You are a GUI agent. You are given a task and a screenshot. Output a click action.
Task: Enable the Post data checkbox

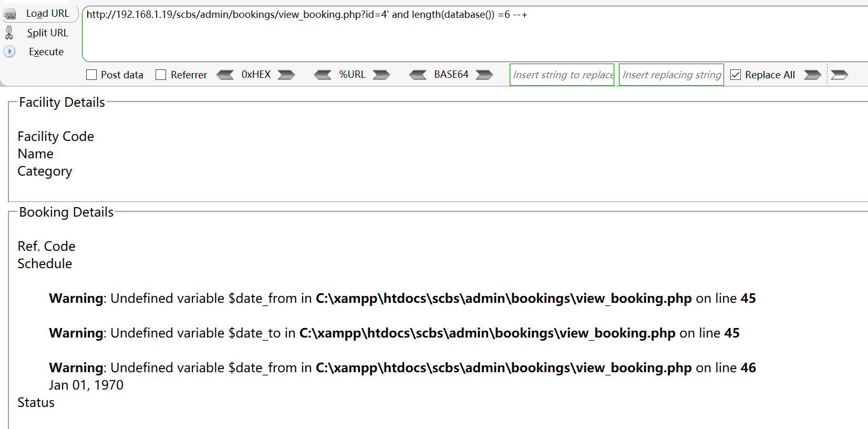click(x=91, y=75)
